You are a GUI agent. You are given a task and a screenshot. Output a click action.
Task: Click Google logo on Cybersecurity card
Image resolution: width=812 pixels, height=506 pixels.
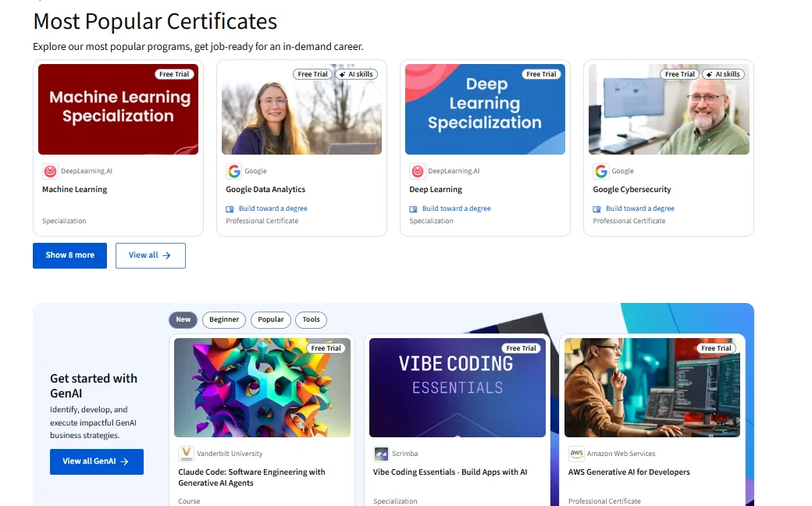(x=600, y=171)
